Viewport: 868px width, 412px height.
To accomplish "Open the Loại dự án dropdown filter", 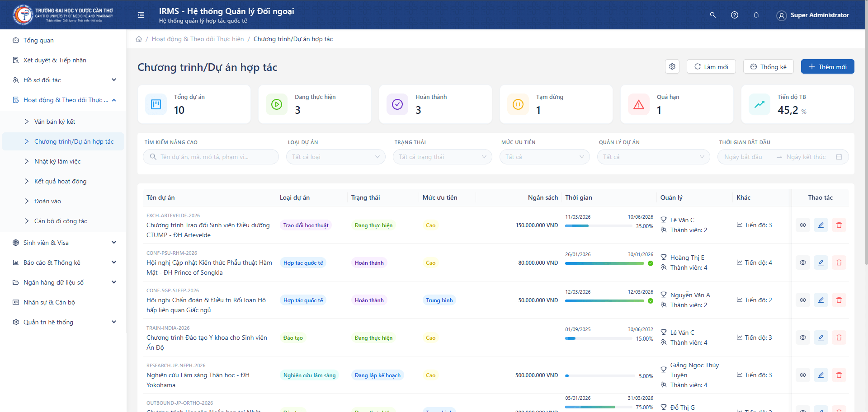I will point(335,157).
